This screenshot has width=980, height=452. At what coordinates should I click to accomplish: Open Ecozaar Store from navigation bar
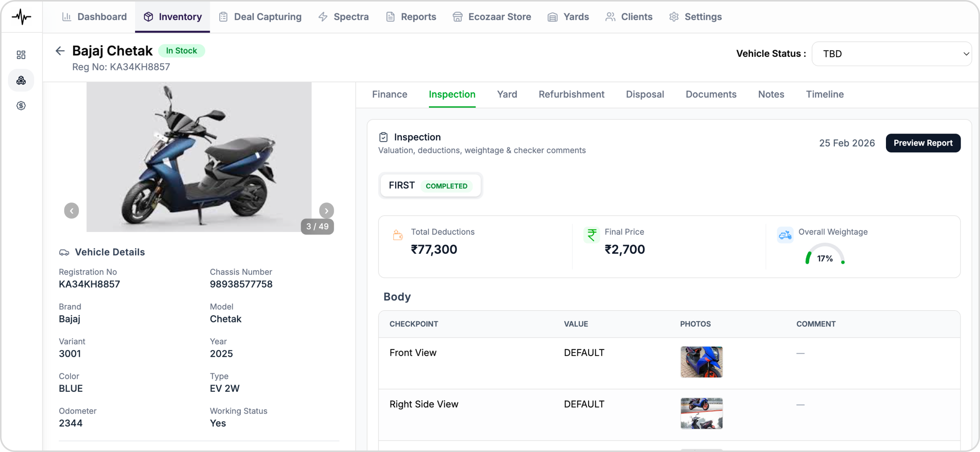(492, 17)
